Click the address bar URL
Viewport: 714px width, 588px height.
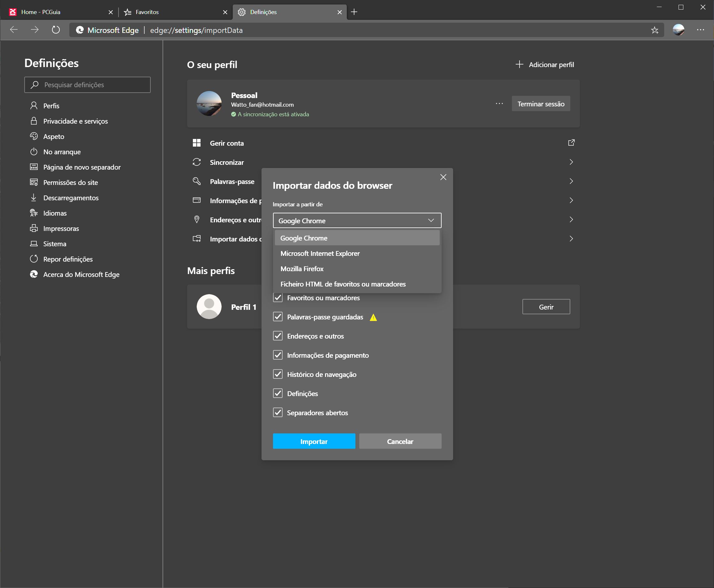click(196, 30)
